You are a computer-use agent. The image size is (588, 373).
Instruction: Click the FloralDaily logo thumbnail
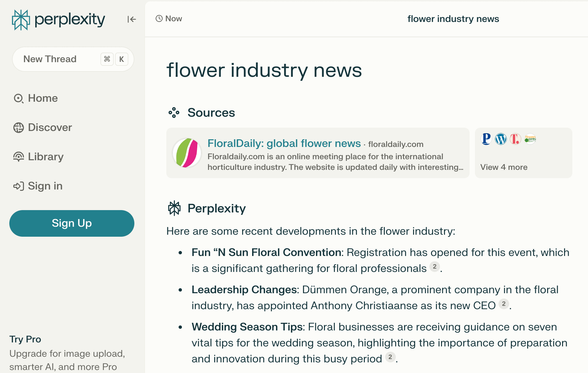(187, 153)
